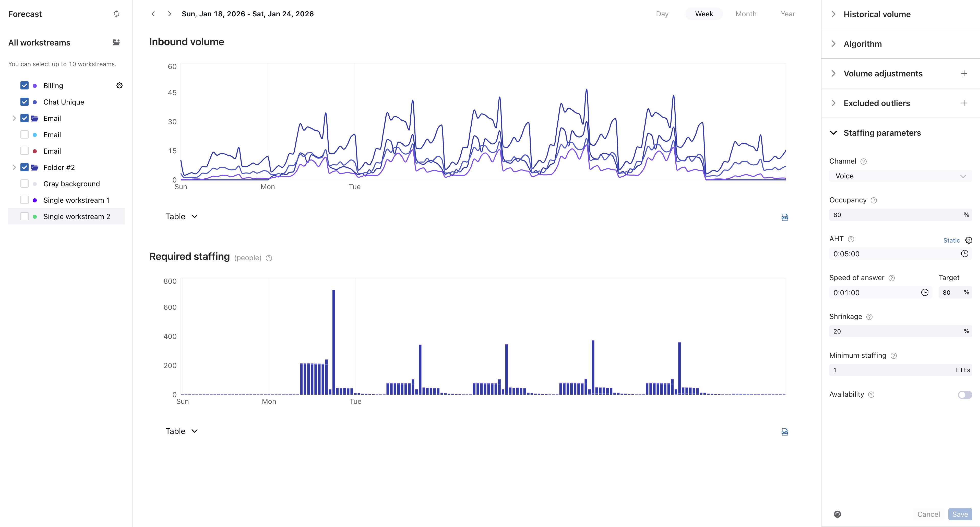Add a volume adjustment with plus

[x=964, y=74]
